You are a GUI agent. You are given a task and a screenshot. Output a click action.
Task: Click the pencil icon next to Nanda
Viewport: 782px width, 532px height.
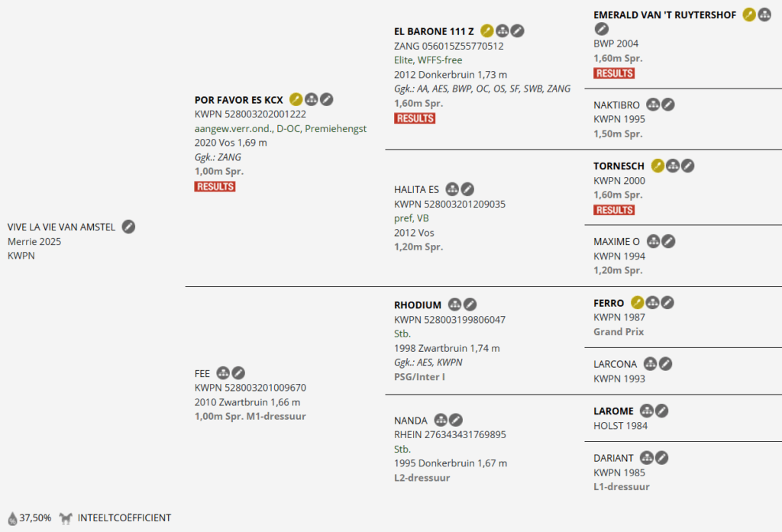pyautogui.click(x=456, y=420)
